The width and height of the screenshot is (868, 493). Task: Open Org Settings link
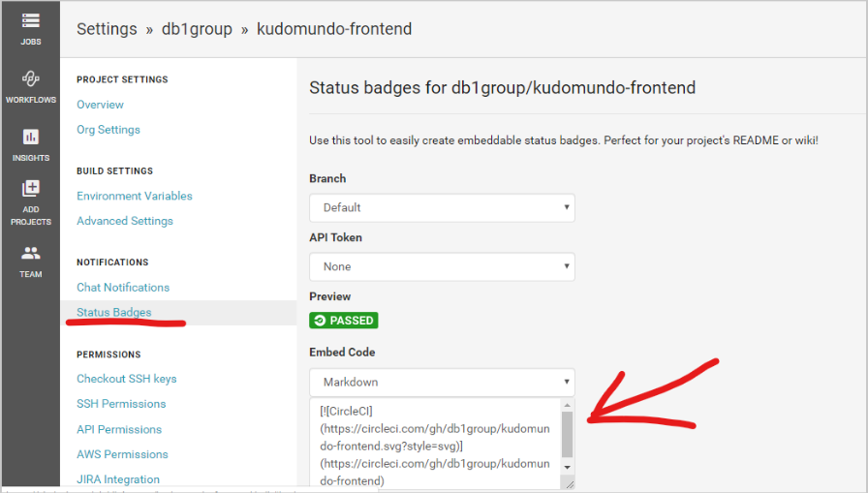108,130
